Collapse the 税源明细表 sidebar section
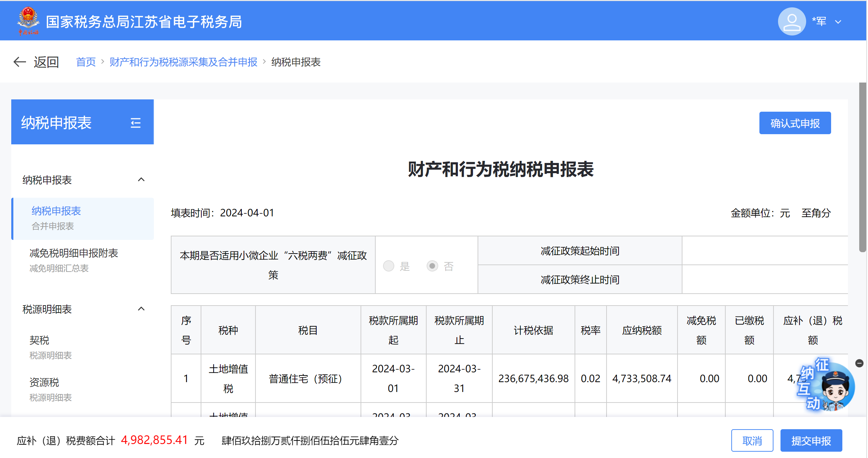The image size is (868, 458). click(x=141, y=309)
